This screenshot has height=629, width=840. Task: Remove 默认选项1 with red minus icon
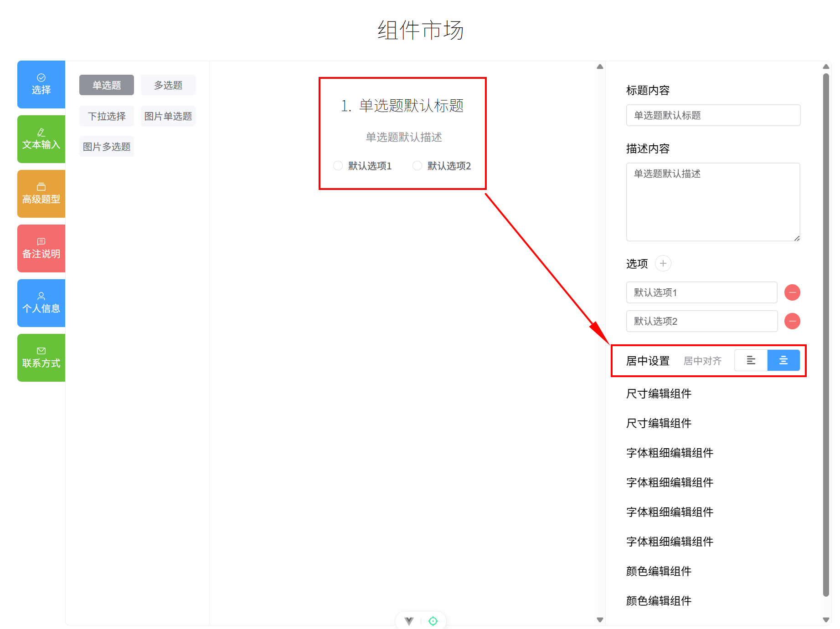coord(792,292)
